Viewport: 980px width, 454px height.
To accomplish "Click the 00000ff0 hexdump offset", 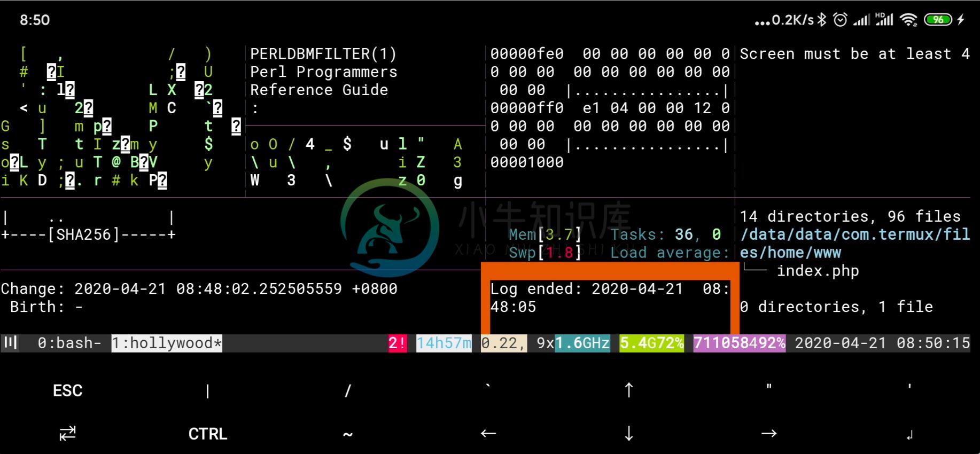I will [x=527, y=108].
